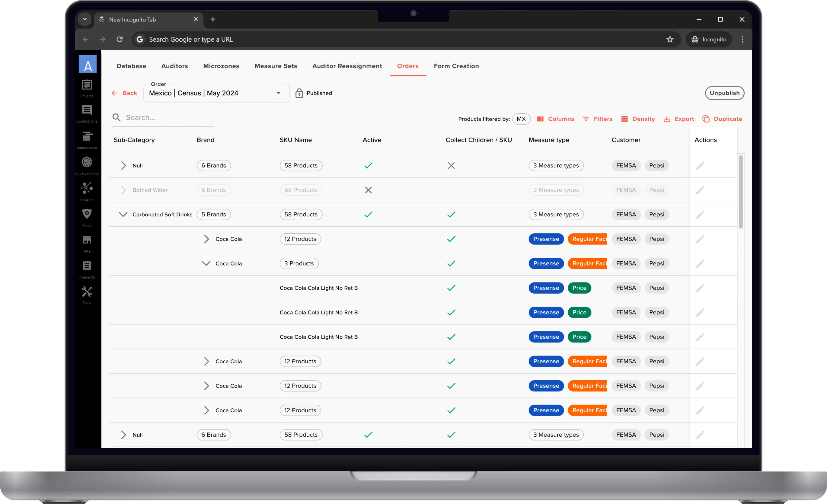Screen dimensions: 827x504
Task: Click the Unpublish button
Action: point(725,93)
